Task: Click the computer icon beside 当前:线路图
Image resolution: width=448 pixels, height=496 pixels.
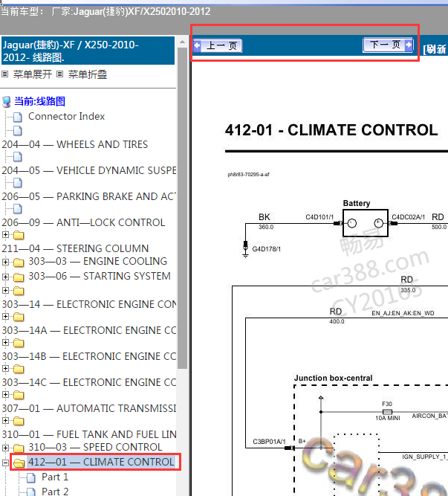Action: click(7, 102)
